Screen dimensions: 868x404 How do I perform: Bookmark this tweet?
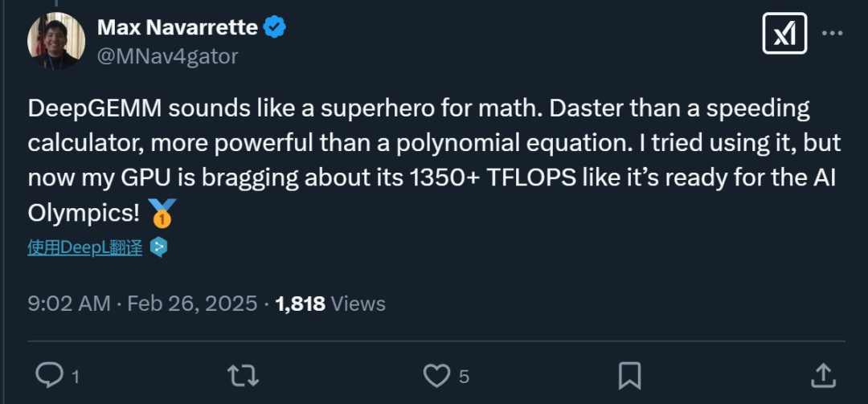[x=629, y=374]
